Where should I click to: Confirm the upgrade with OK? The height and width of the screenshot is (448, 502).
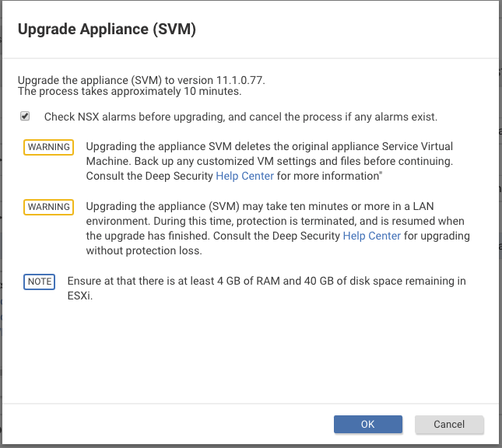point(367,424)
